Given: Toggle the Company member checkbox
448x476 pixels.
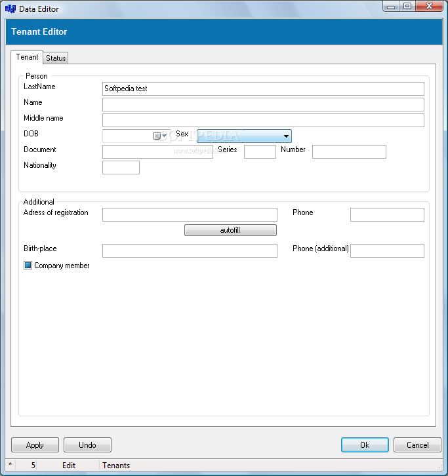Looking at the screenshot, I should tap(28, 266).
